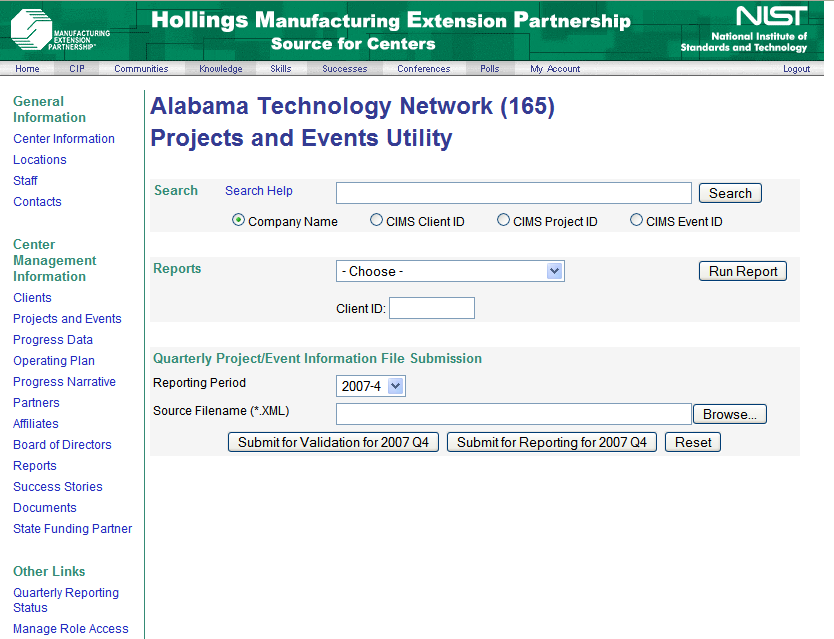Open the My Account menu item
Screen dimensions: 834x639
[555, 69]
